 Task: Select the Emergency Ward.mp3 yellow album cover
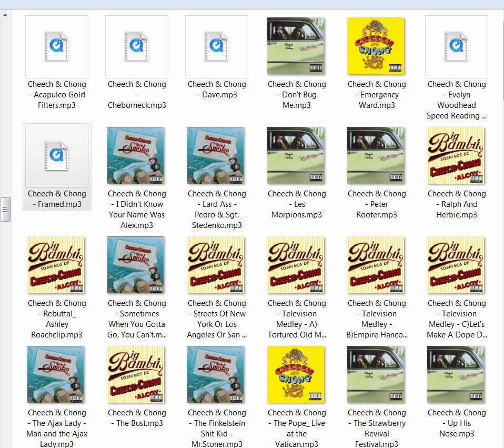point(376,46)
